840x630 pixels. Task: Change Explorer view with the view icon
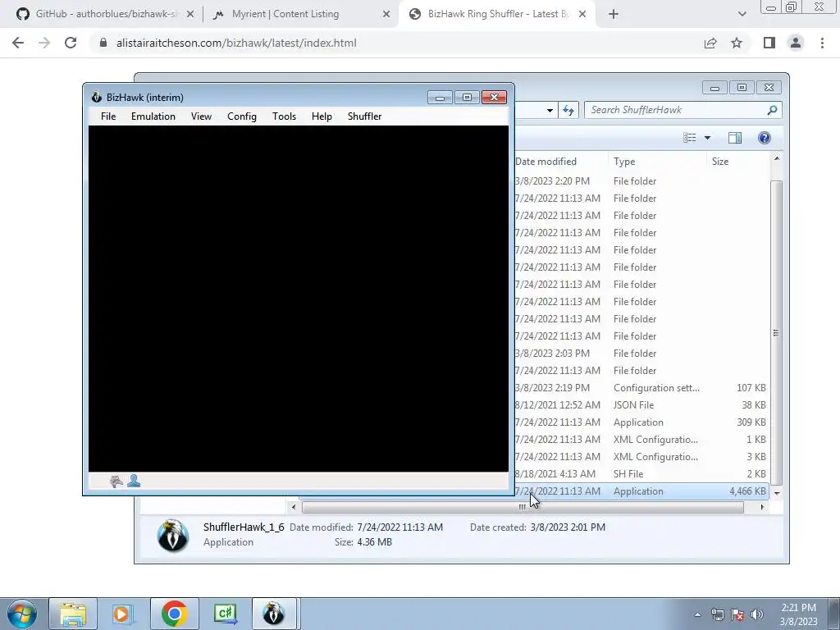pos(689,138)
